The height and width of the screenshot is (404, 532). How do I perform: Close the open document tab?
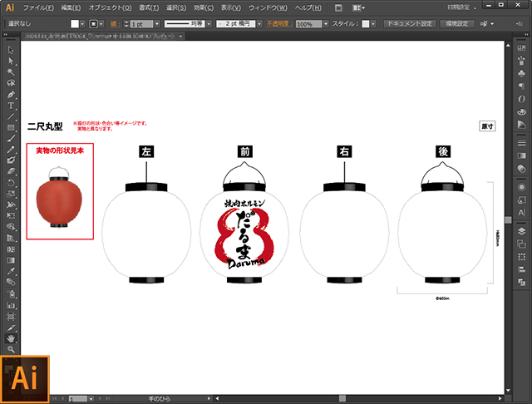pyautogui.click(x=181, y=36)
